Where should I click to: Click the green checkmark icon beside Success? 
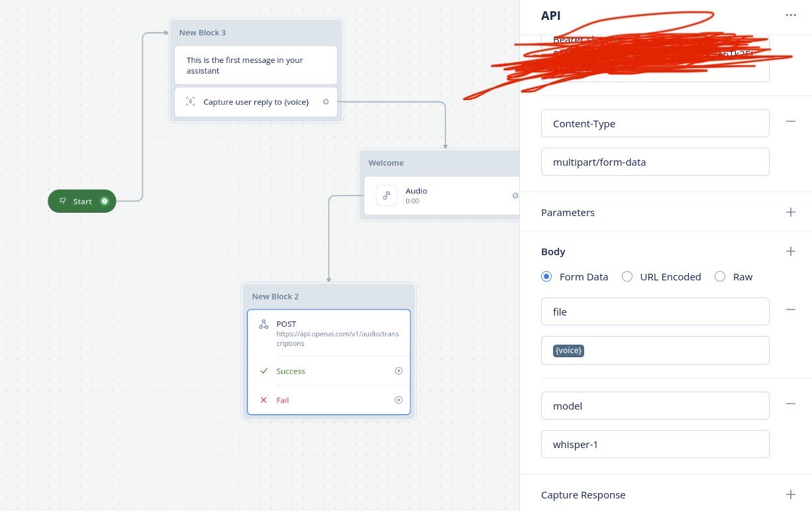pos(264,371)
